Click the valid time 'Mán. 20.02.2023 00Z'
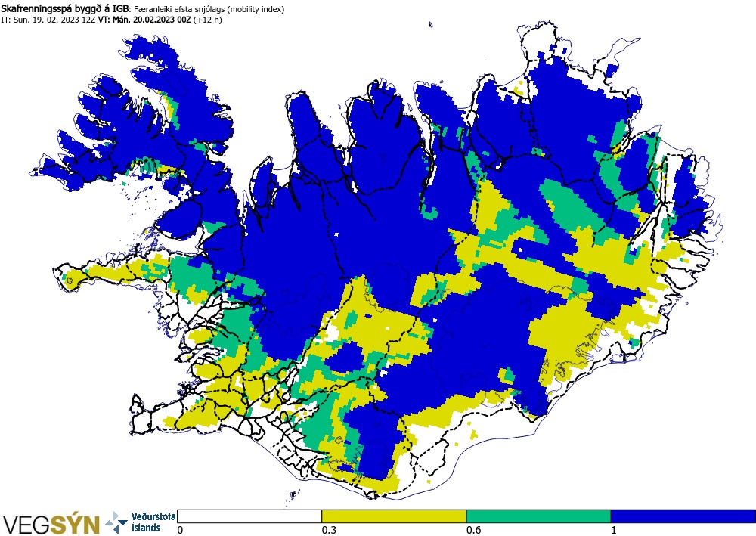The height and width of the screenshot is (536, 756). 153,20
